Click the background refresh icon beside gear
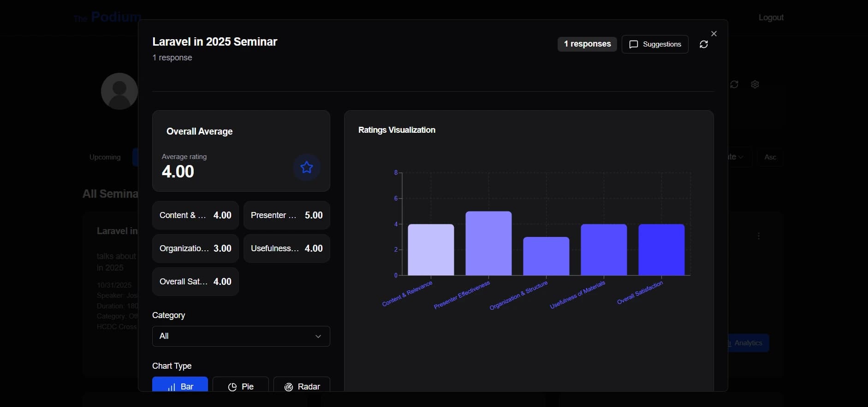This screenshot has width=868, height=407. click(x=734, y=84)
